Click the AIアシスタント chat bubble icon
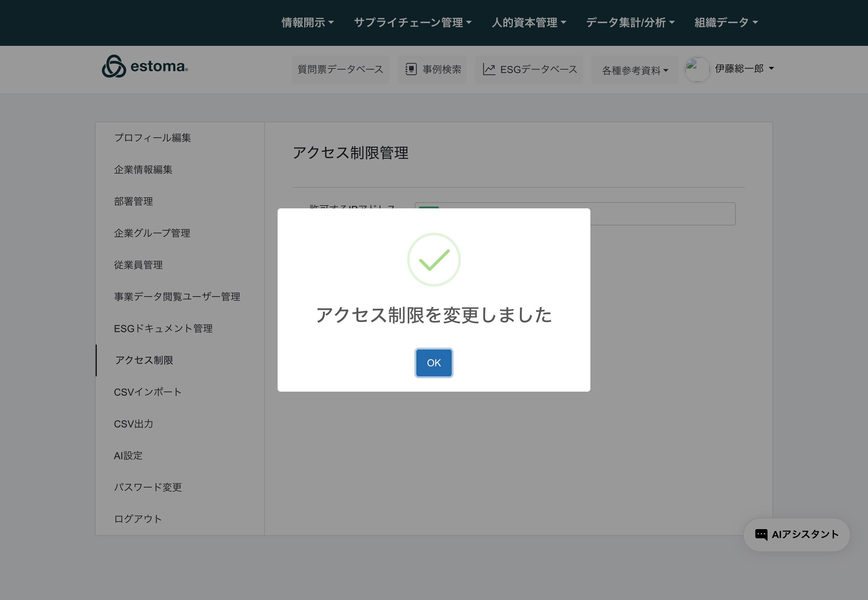 tap(761, 534)
